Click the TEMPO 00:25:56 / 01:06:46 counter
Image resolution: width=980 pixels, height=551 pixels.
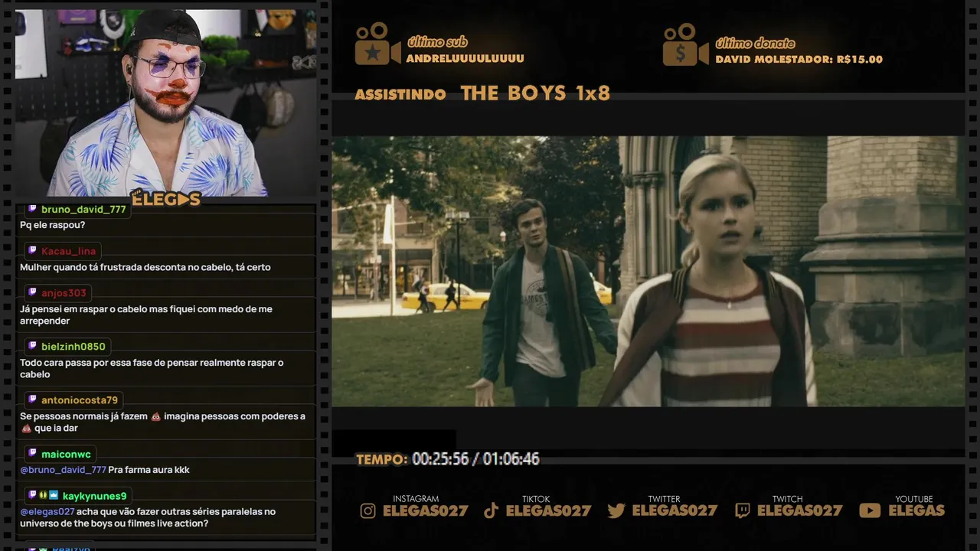pos(448,459)
